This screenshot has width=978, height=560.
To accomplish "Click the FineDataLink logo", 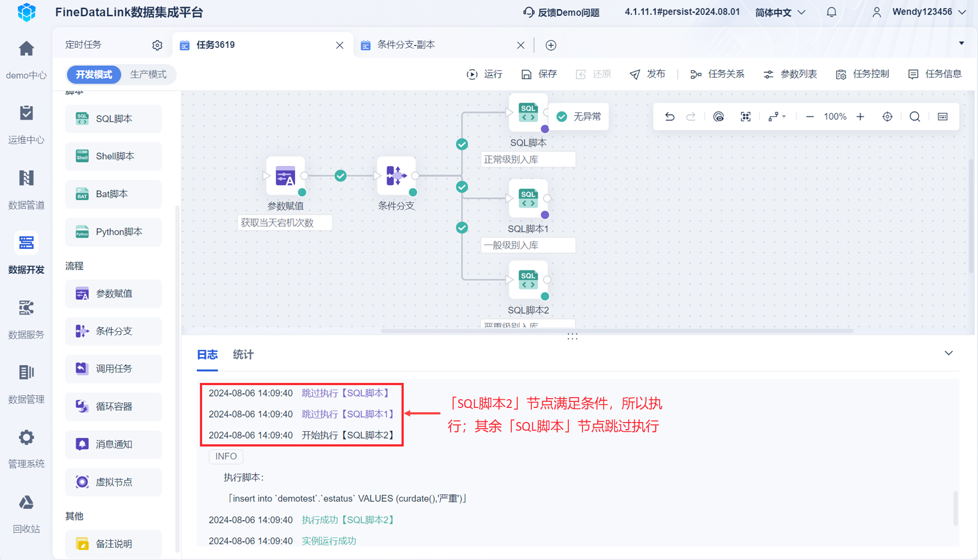I will pos(27,12).
